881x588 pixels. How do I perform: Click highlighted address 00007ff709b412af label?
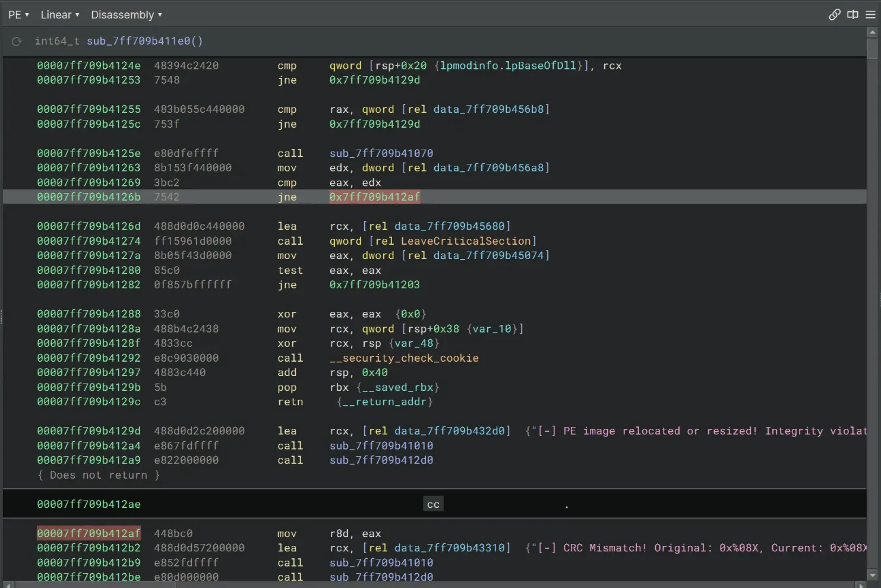pos(89,533)
